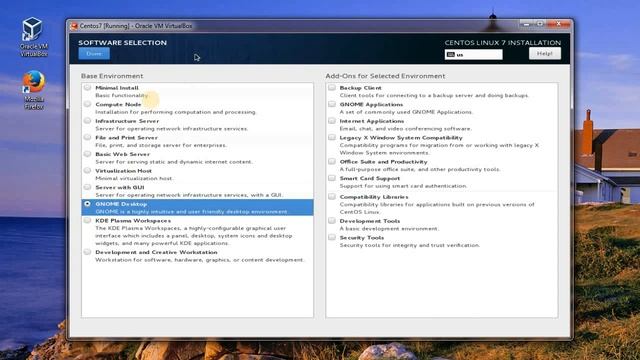Viewport: 640px width, 360px height.
Task: Click 'Security tools for integrity and trust verification.' text
Action: 410,245
